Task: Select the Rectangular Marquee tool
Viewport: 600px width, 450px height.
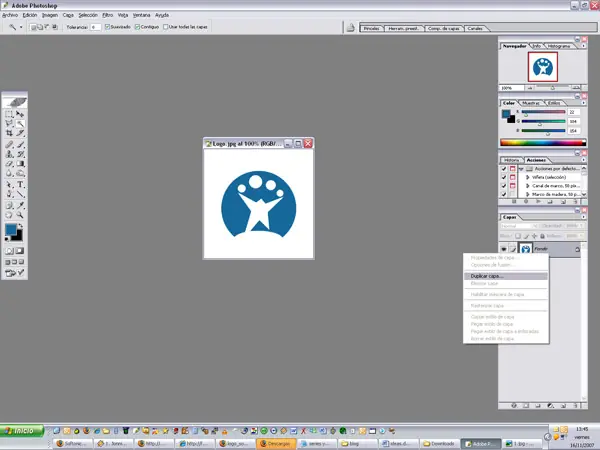Action: 9,114
